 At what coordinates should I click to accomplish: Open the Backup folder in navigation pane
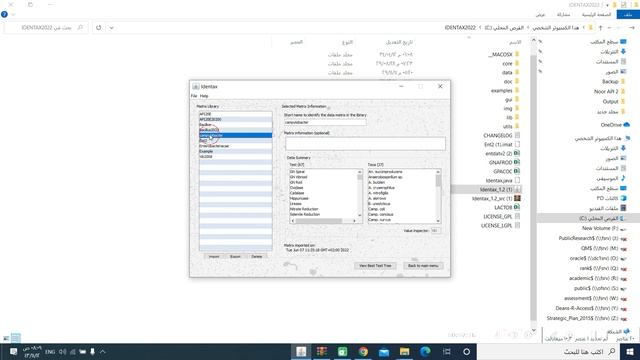(x=613, y=81)
